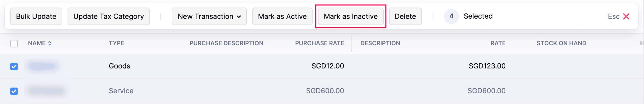Open the blurred item name in Service row

(x=46, y=91)
